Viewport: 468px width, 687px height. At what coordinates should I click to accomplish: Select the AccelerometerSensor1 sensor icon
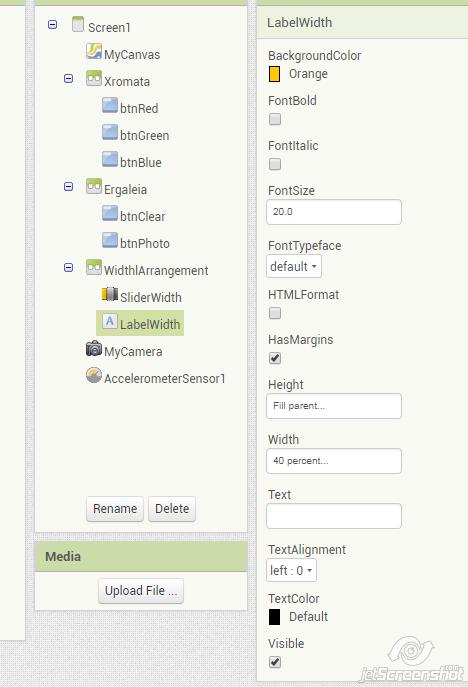click(94, 375)
